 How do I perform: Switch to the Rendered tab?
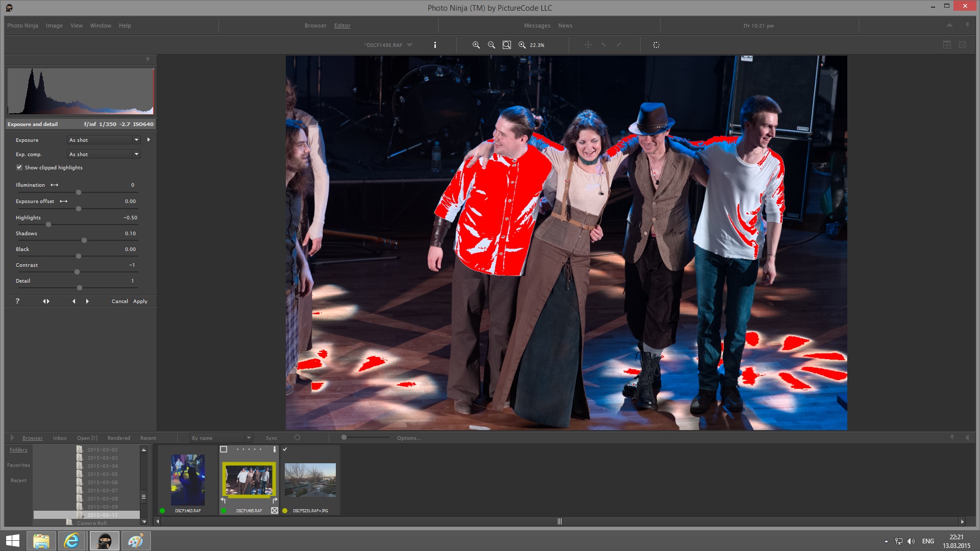[119, 438]
